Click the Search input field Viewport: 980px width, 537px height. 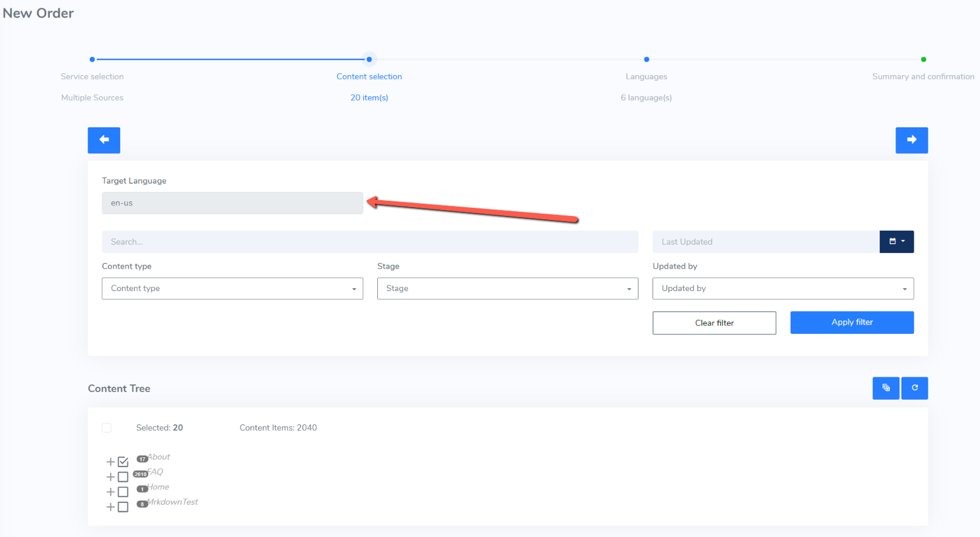click(370, 242)
